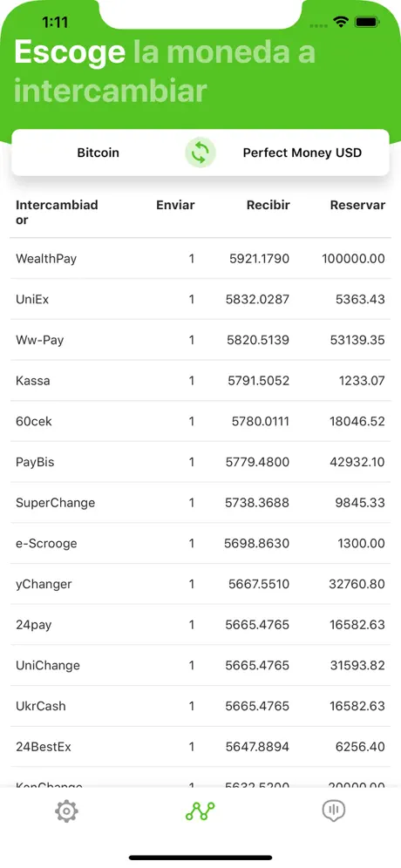Tap the battery indicator icon
Screen dimensions: 401x868
[367, 22]
